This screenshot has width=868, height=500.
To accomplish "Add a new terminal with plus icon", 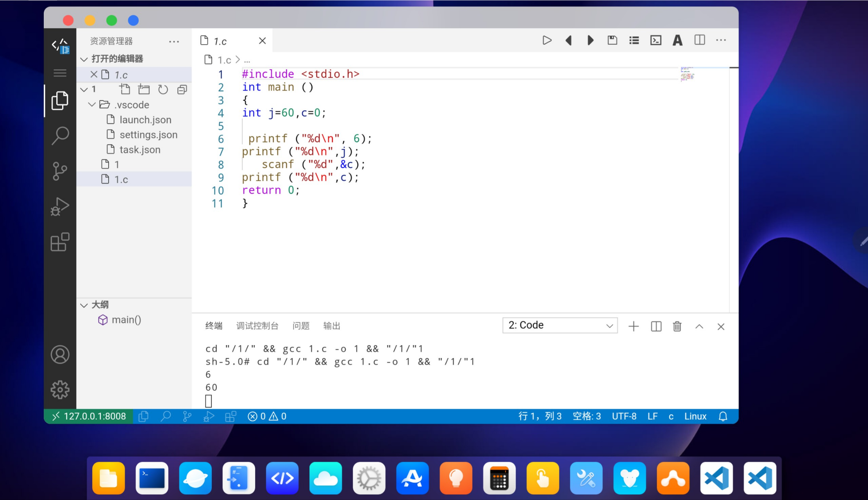I will click(x=634, y=326).
